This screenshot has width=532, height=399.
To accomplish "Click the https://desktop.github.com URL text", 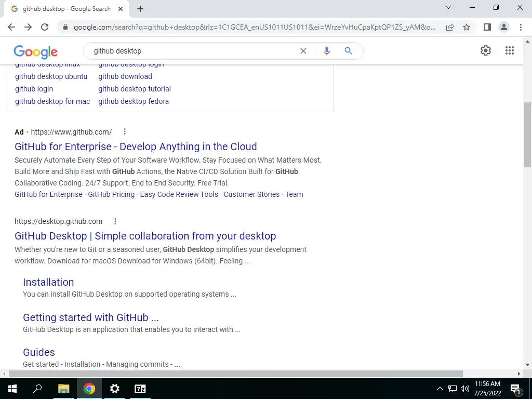I will click(58, 221).
